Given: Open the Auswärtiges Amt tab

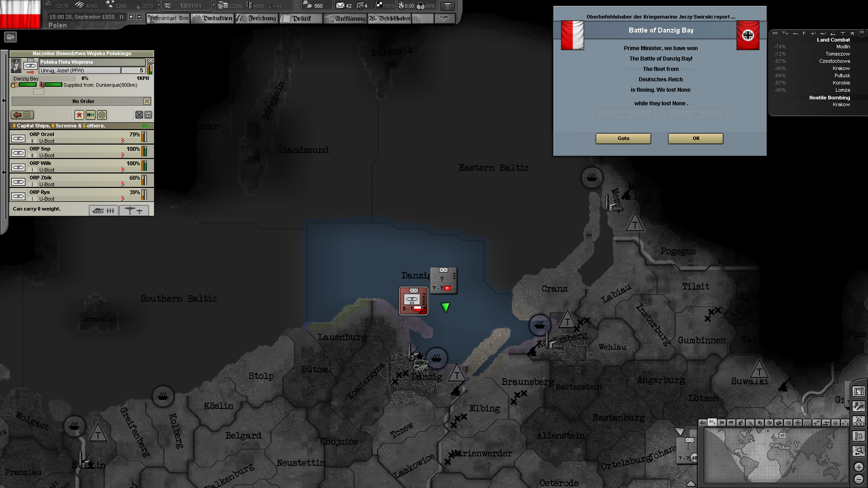Looking at the screenshot, I should (168, 19).
